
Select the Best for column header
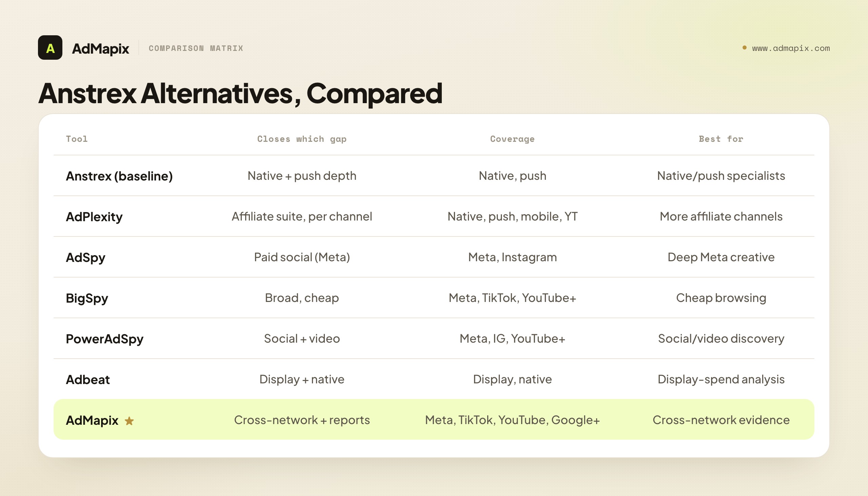pyautogui.click(x=721, y=139)
